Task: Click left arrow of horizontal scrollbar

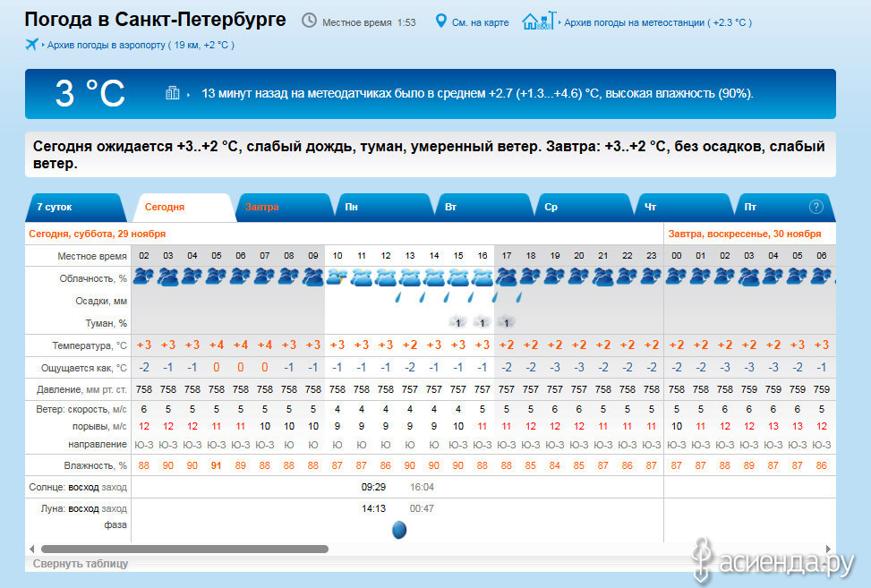Action: [32, 549]
